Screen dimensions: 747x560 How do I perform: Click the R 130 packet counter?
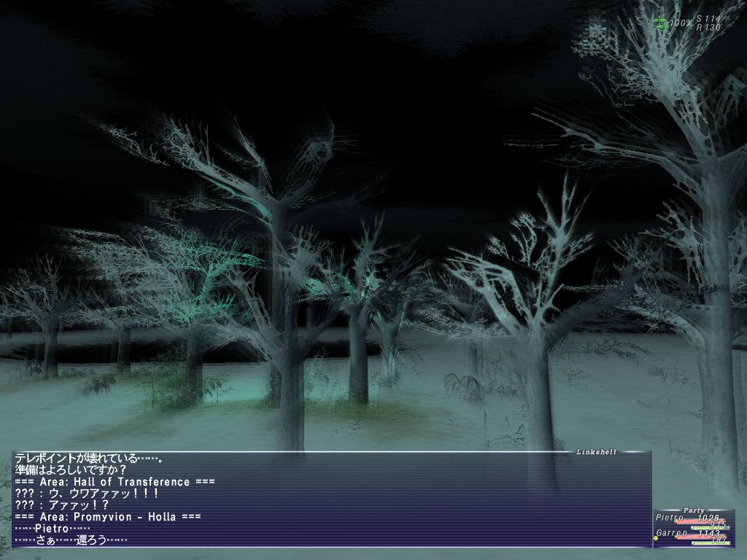[x=708, y=28]
